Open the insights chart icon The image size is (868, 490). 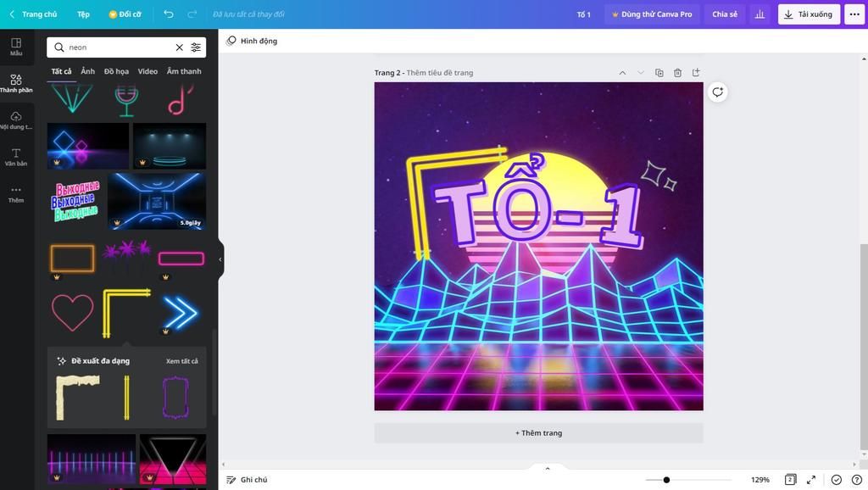tap(759, 14)
